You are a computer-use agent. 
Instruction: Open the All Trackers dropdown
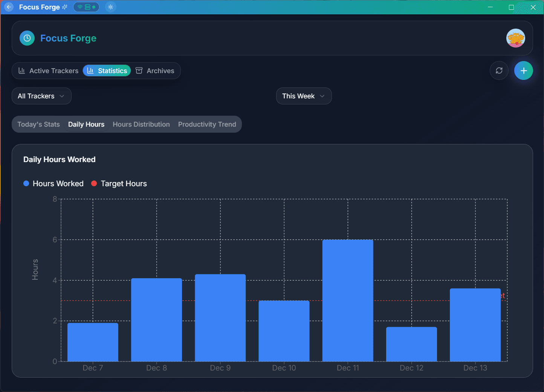click(41, 96)
